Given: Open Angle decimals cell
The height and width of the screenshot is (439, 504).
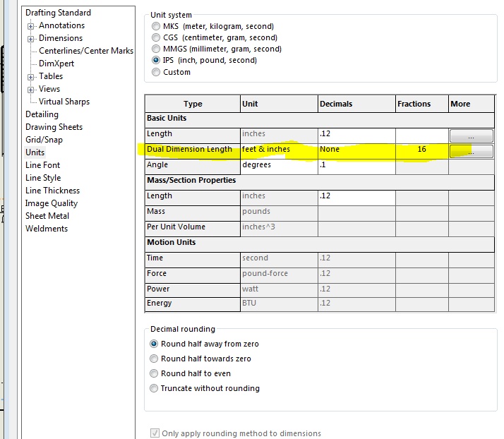Looking at the screenshot, I should coord(356,167).
